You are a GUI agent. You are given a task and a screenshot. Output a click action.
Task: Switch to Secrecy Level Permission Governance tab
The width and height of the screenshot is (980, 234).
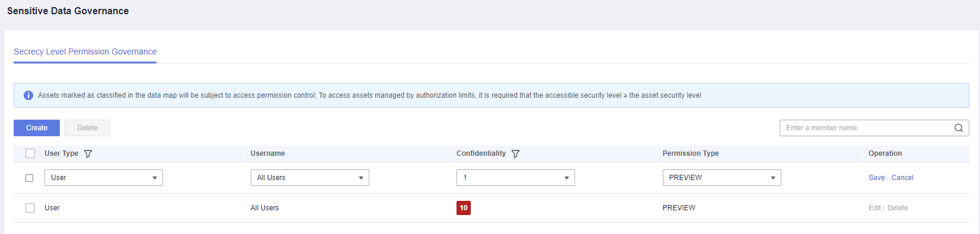[85, 52]
